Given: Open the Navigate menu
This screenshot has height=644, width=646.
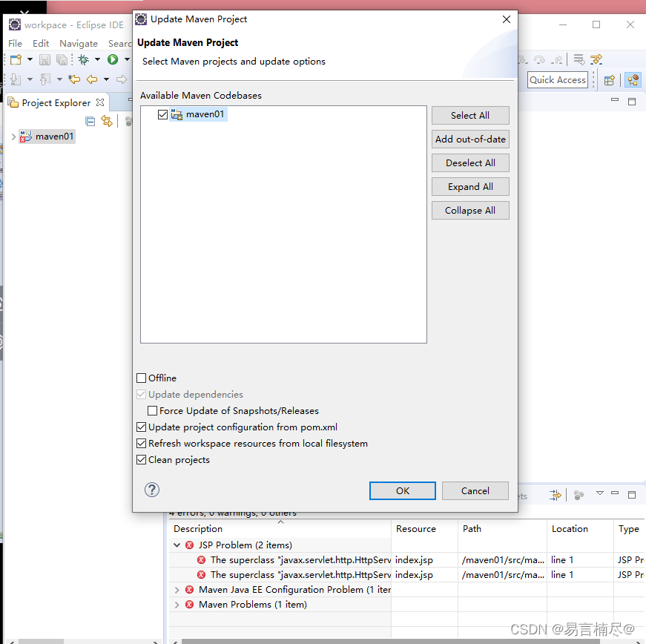Looking at the screenshot, I should pyautogui.click(x=79, y=43).
